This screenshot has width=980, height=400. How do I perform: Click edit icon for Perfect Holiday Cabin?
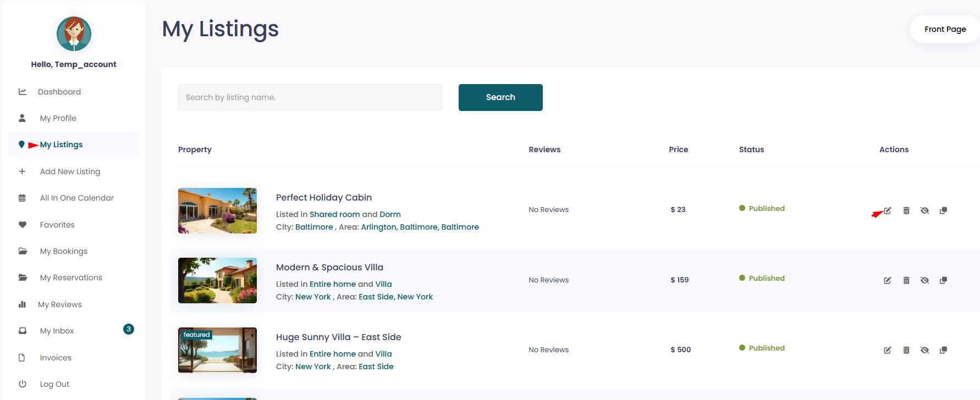(x=888, y=210)
